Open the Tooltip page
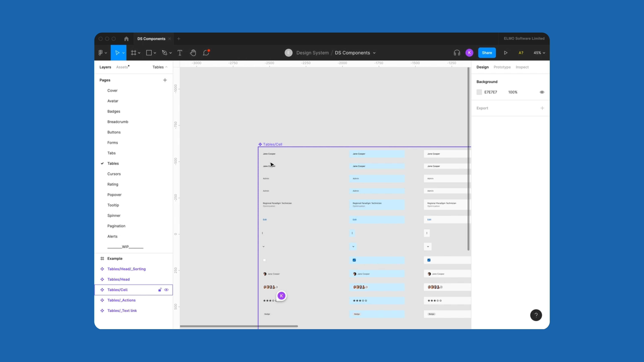Viewport: 644px width, 362px height. point(113,205)
